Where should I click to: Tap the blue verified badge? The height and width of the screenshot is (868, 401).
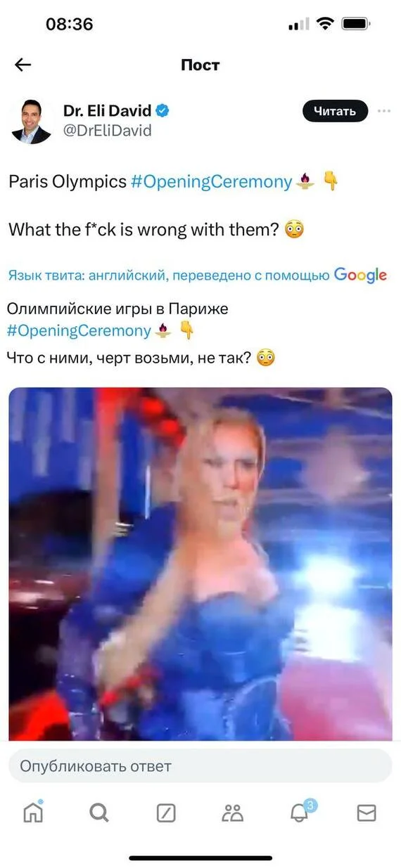(x=163, y=111)
